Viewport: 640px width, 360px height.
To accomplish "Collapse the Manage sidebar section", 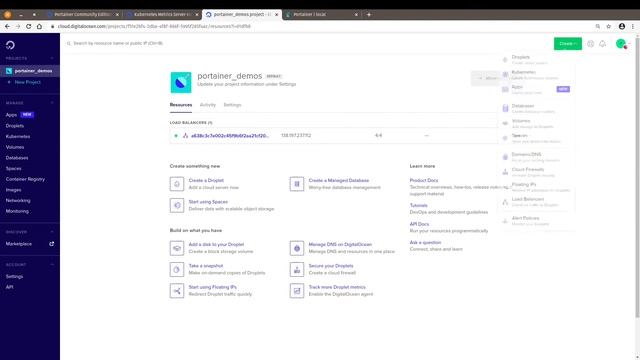I will 52,103.
